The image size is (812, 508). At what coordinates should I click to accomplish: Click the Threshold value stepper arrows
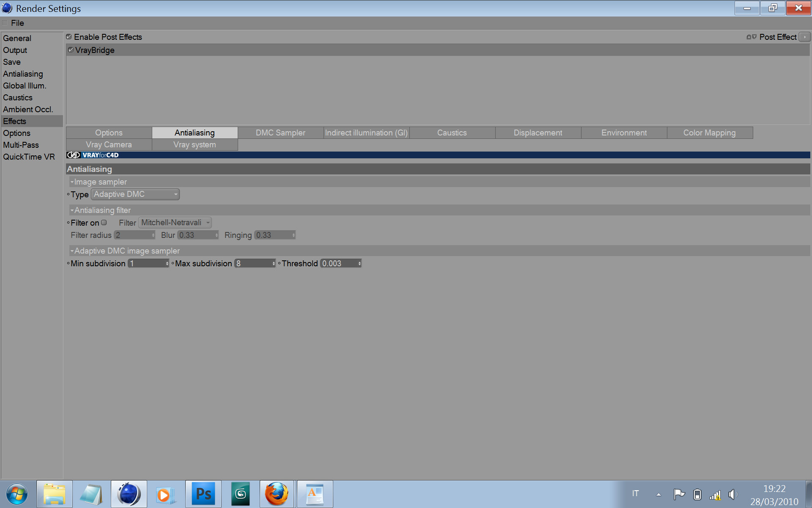359,264
